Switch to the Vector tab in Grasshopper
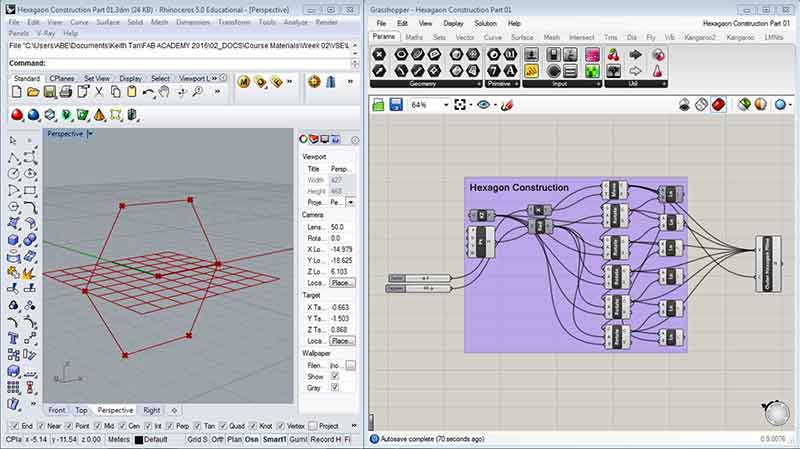Screen dimensions: 800x449 pos(465,37)
